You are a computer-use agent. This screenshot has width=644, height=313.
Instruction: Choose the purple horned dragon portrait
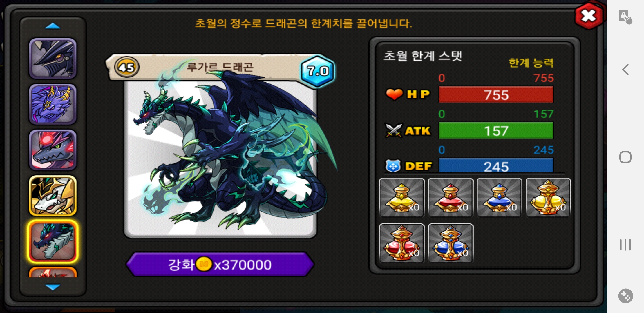[x=53, y=104]
